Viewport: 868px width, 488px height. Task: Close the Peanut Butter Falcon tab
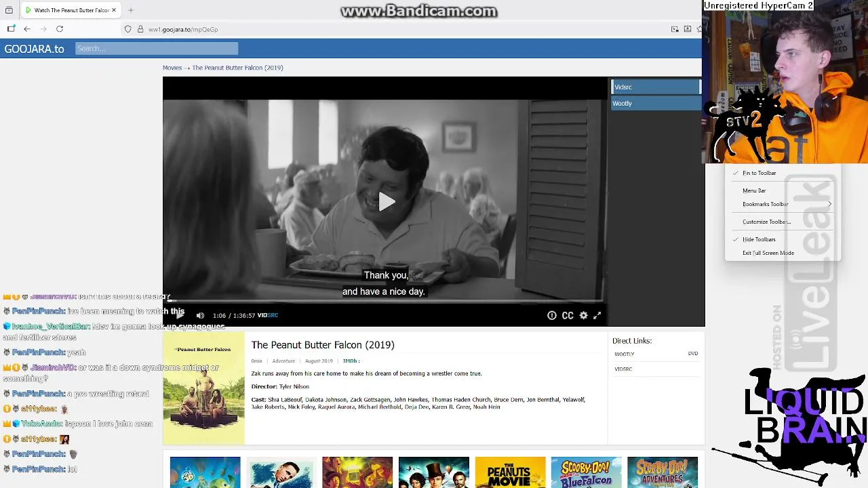(x=114, y=10)
